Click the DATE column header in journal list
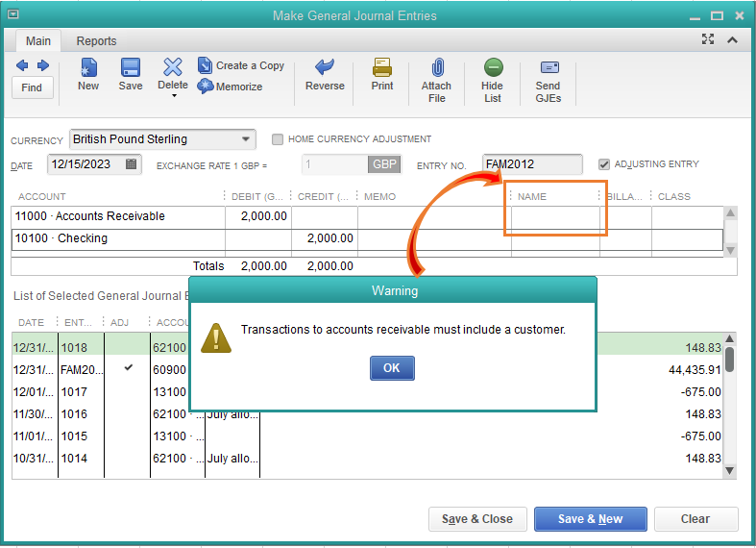 pos(31,323)
